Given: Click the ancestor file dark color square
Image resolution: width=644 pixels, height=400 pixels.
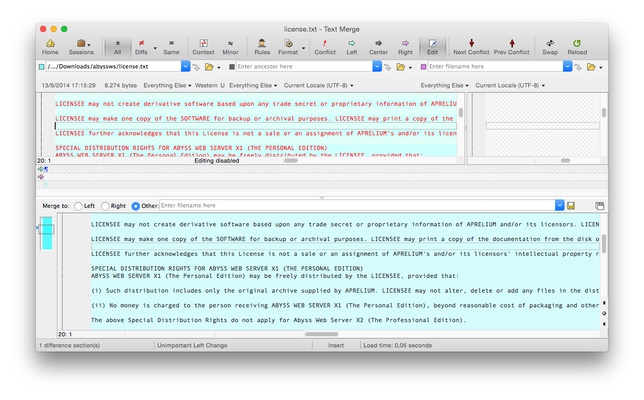Looking at the screenshot, I should click(232, 67).
